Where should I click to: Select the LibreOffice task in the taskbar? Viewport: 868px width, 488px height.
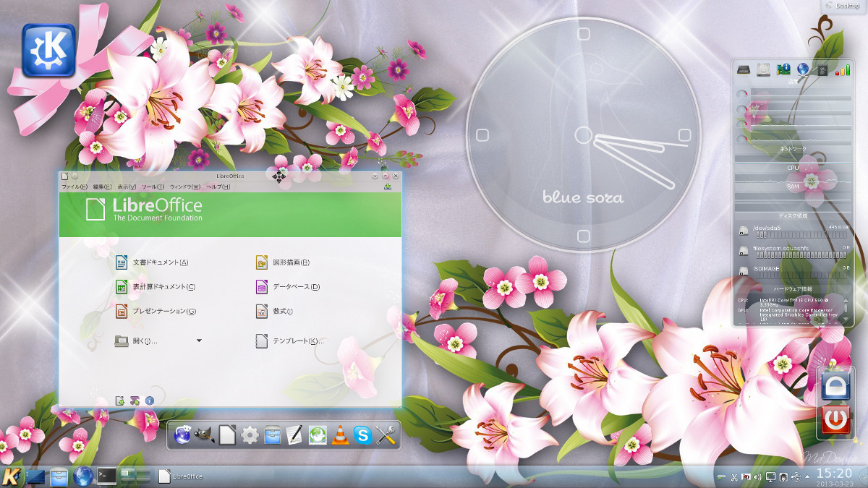[x=181, y=476]
